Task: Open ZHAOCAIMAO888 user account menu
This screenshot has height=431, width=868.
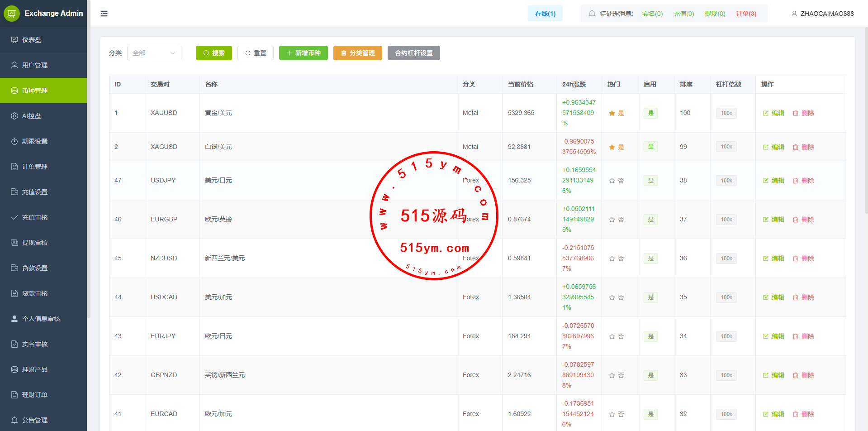Action: pos(827,14)
